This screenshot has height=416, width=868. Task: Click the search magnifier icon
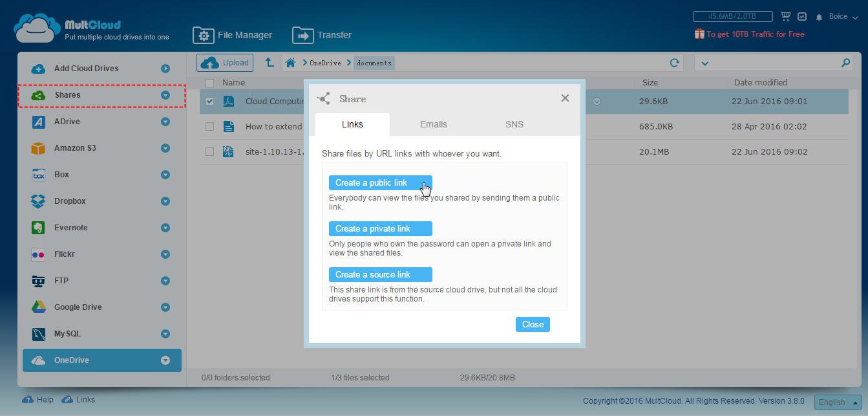click(x=845, y=63)
